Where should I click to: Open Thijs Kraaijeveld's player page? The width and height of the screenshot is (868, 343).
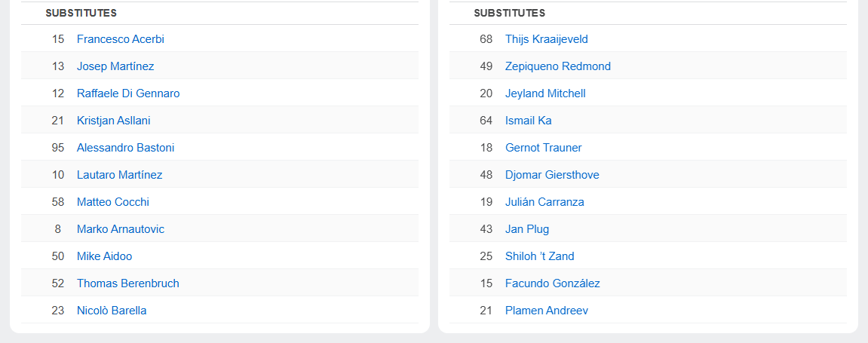(547, 39)
